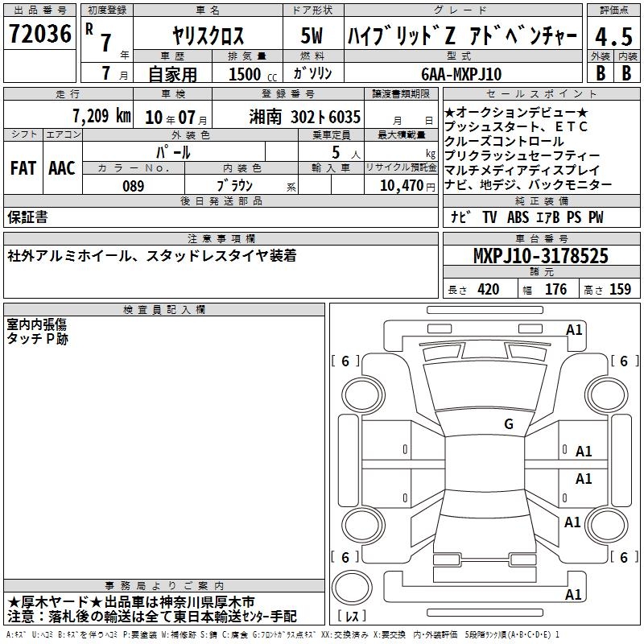This screenshot has width=644, height=644.
Task: Select interior color ブラウン
Action: coord(234,186)
